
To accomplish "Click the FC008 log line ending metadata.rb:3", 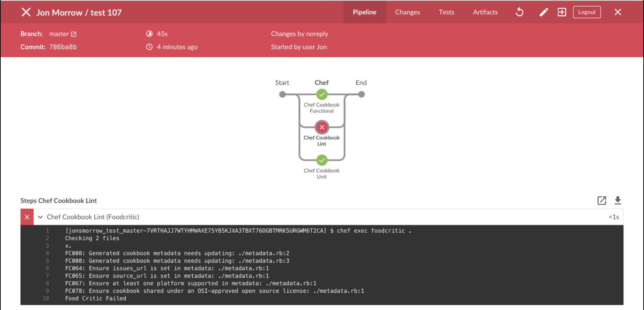I will point(177,260).
